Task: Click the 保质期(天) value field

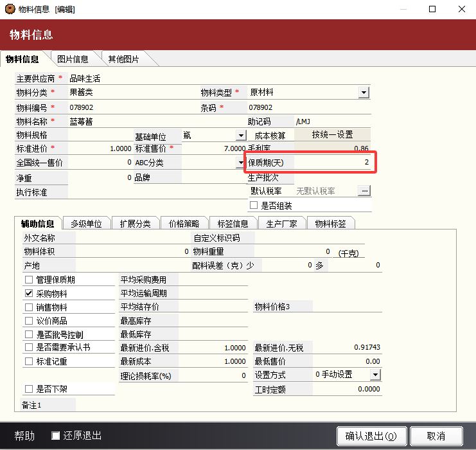Action: pos(332,162)
